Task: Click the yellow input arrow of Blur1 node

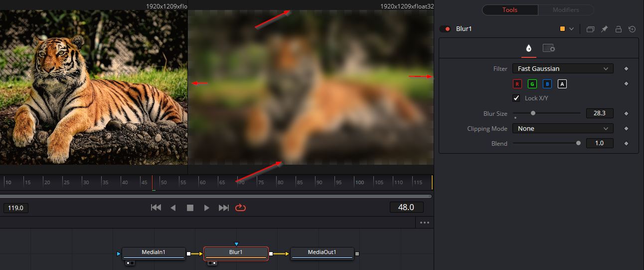Action: pos(201,254)
